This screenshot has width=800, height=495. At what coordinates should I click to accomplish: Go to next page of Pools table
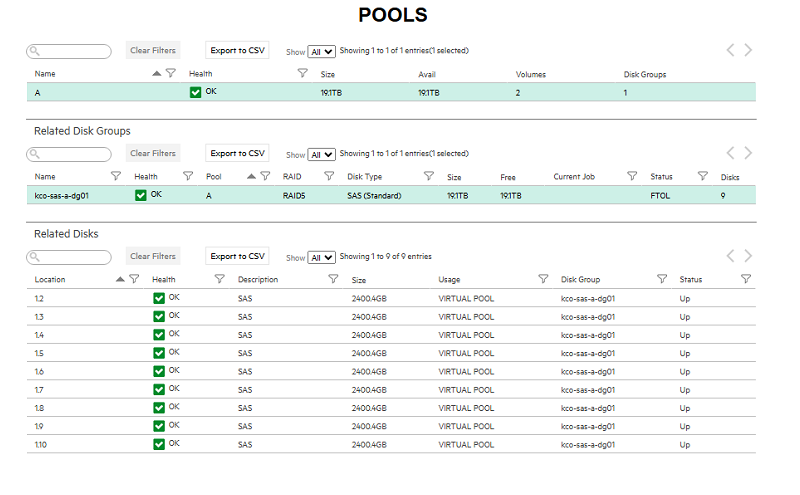748,50
